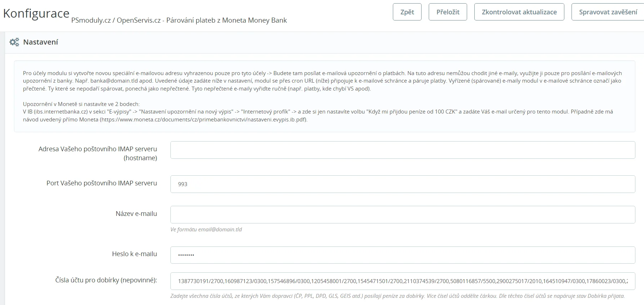Click the 'Port Vašeho poštovního IMAP serveru' label
644x305 pixels.
coord(102,183)
